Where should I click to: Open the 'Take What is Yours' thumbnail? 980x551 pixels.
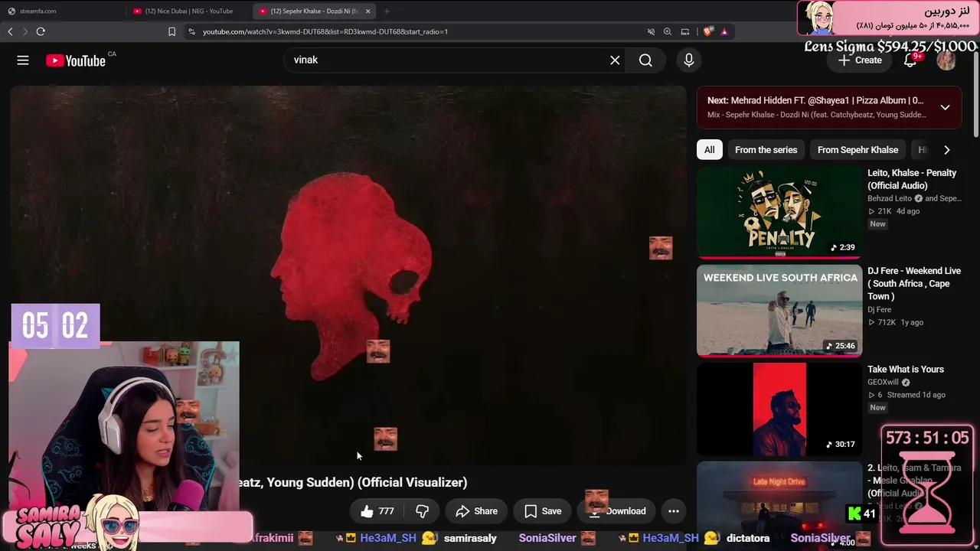click(779, 409)
